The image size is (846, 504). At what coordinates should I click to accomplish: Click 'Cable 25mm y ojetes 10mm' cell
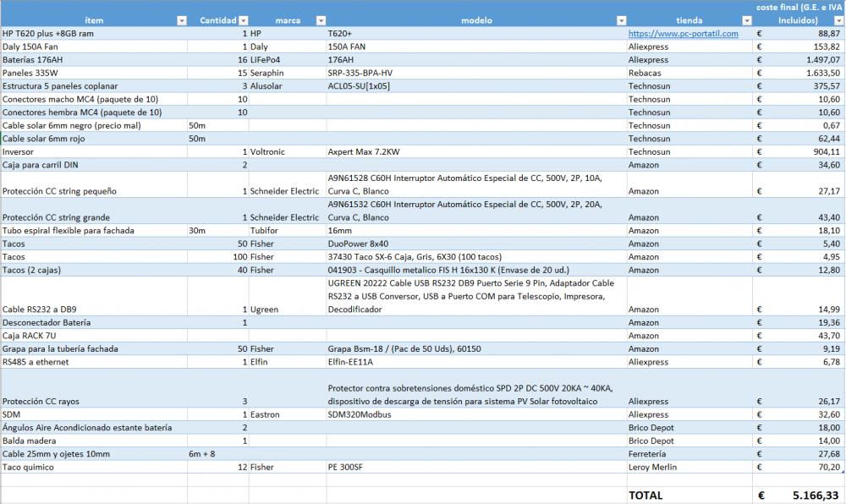[x=95, y=454]
